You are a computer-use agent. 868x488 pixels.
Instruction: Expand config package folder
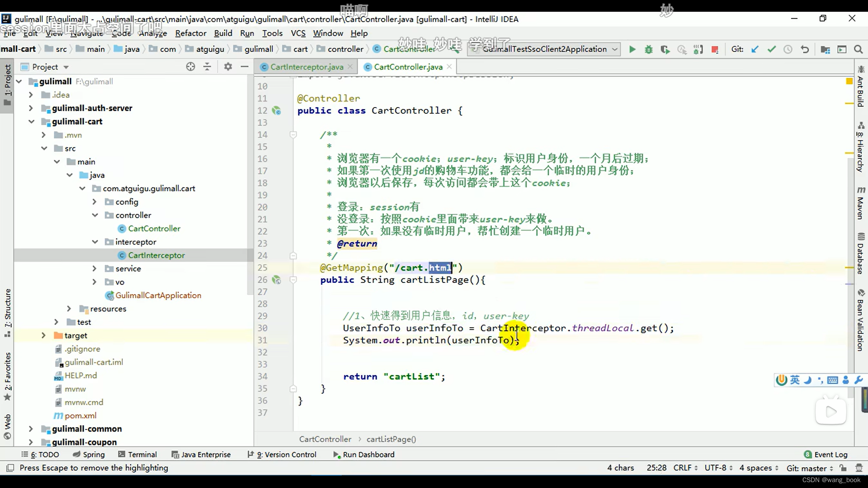coord(94,202)
